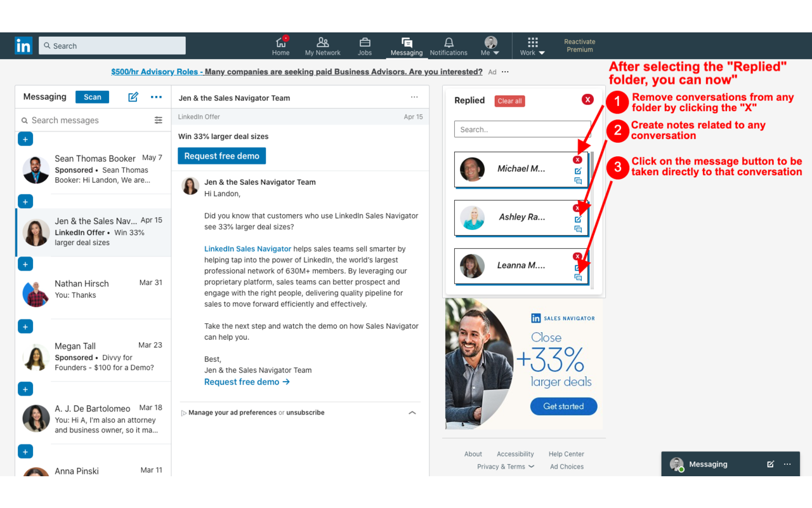Click plus button above Sean Thomas Booker
This screenshot has height=508, width=812.
(x=25, y=139)
